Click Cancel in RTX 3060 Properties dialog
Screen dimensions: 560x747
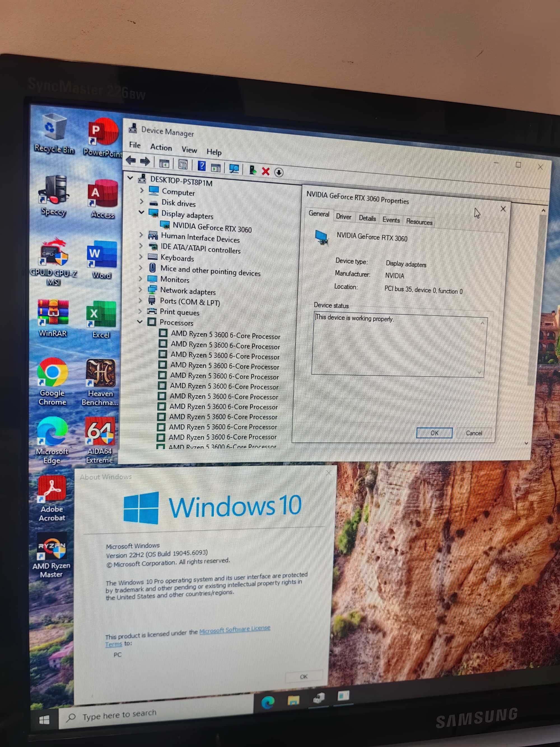coord(474,433)
